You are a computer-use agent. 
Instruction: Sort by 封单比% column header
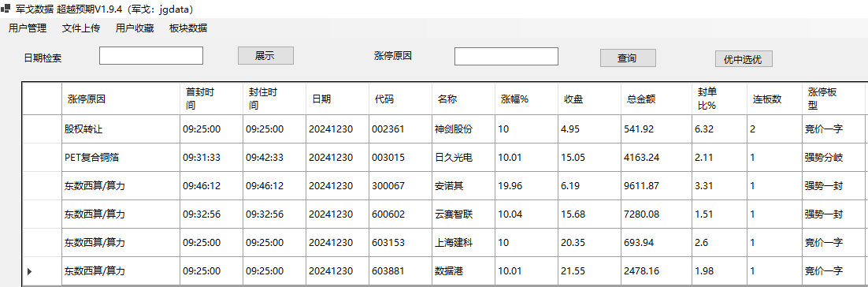point(719,99)
